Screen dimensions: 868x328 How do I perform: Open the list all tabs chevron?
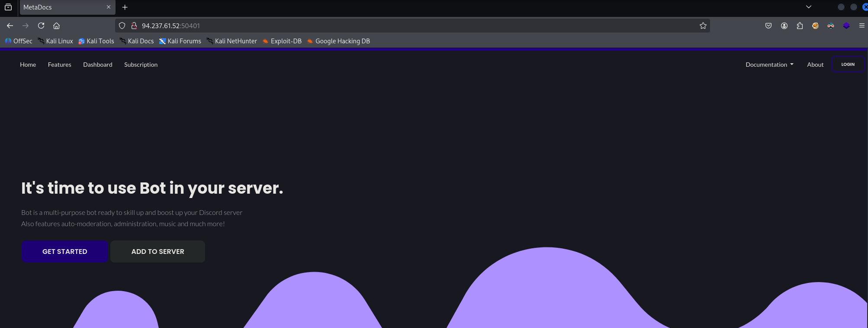pos(808,7)
